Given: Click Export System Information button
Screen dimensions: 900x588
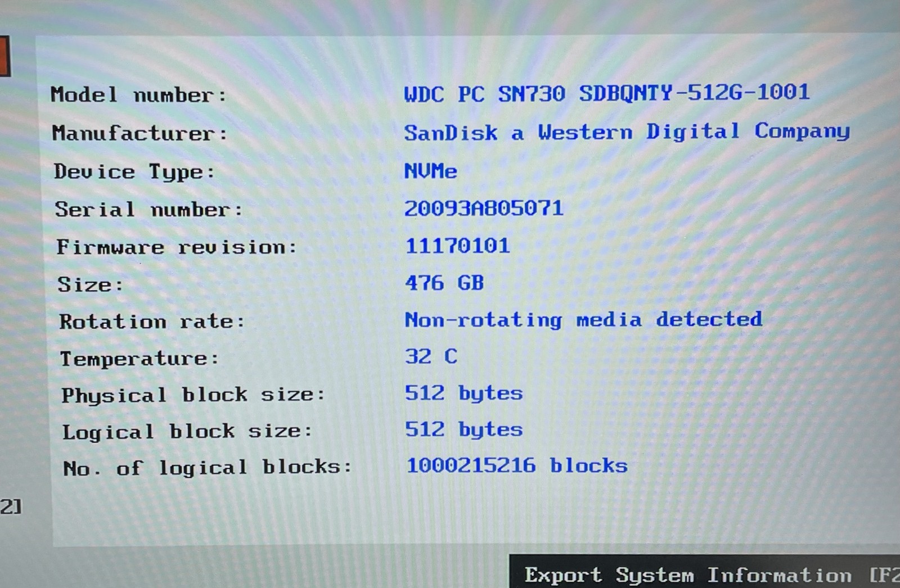Looking at the screenshot, I should (705, 572).
